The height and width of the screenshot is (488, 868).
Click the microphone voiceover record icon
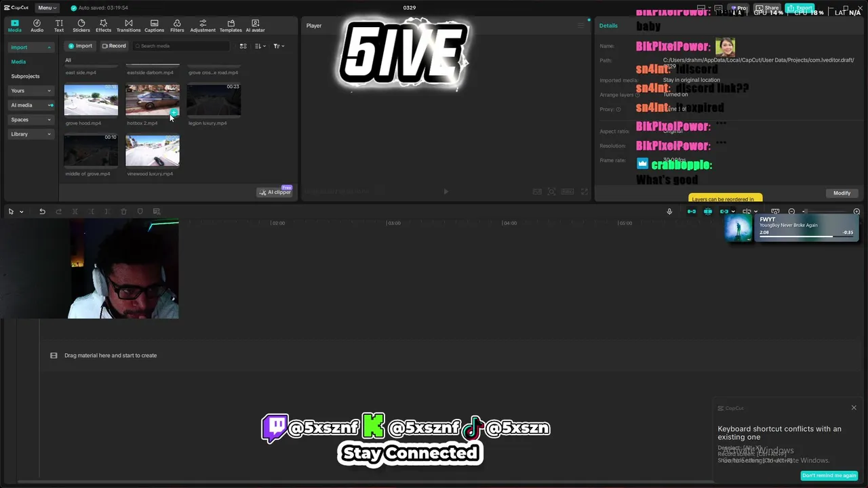[669, 211]
